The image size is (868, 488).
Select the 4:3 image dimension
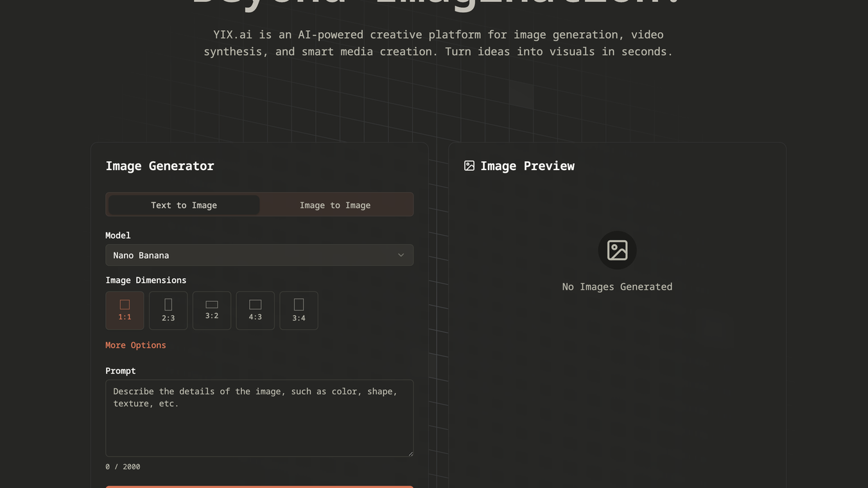tap(256, 311)
